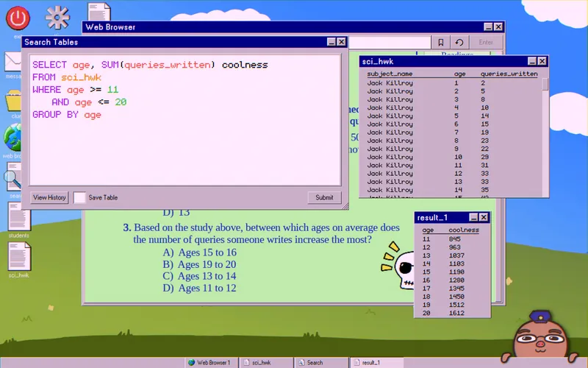Click the View History button
The image size is (588, 368).
pyautogui.click(x=49, y=197)
